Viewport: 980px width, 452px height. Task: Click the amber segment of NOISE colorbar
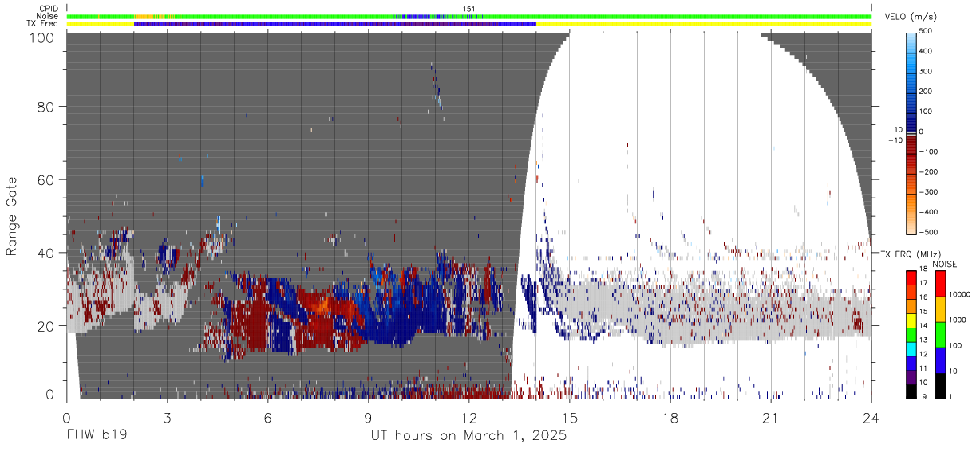(x=940, y=309)
